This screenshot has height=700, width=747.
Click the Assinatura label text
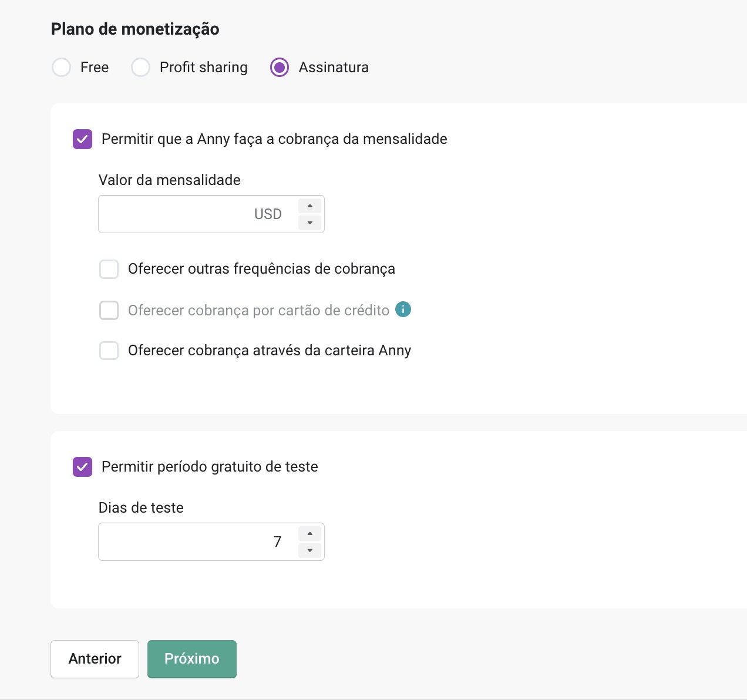(x=334, y=68)
